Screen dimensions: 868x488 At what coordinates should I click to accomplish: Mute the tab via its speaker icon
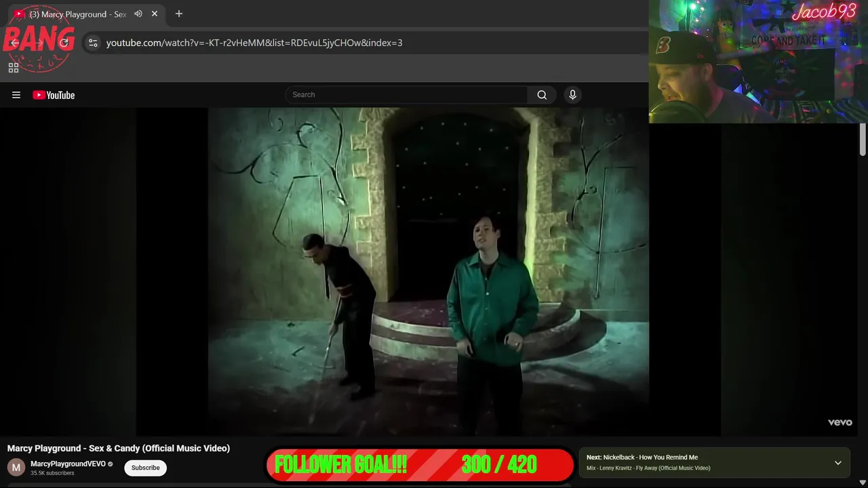[138, 14]
